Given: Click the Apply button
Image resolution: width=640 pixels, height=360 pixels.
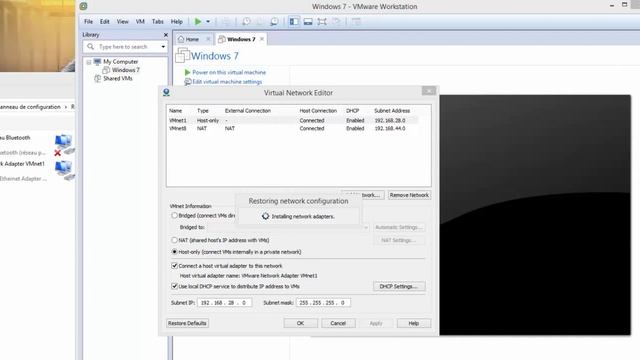Looking at the screenshot, I should (x=376, y=323).
